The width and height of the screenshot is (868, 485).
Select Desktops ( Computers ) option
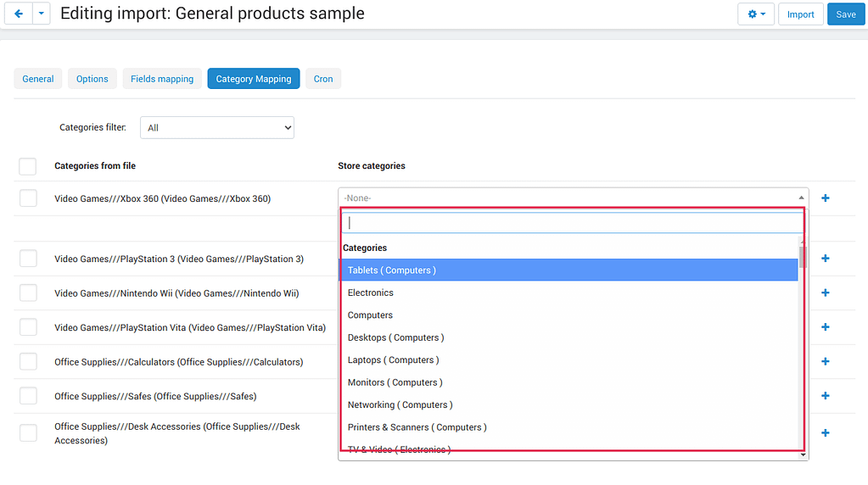(x=568, y=337)
